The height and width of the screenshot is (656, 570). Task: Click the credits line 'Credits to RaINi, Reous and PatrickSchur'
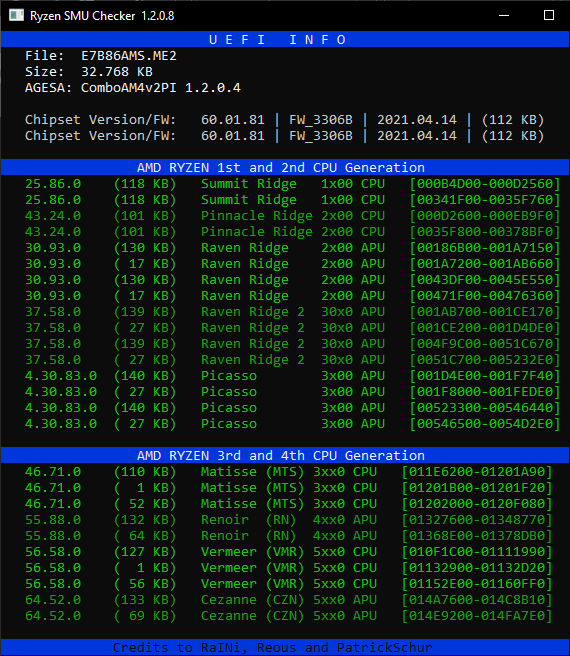point(272,648)
